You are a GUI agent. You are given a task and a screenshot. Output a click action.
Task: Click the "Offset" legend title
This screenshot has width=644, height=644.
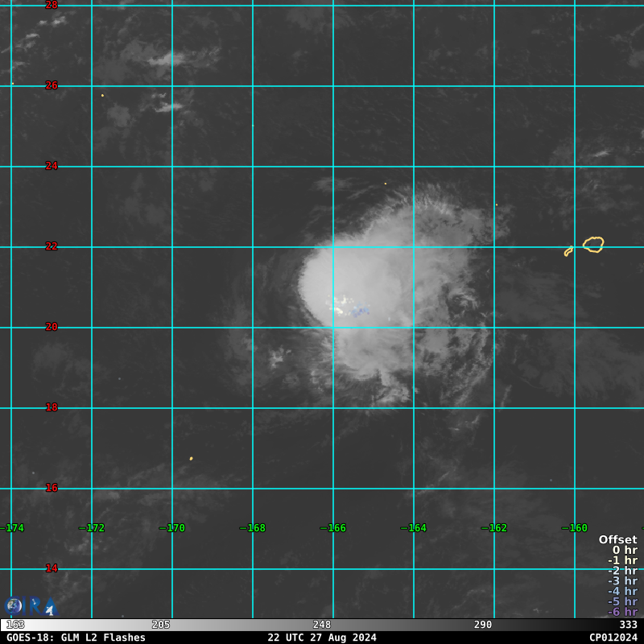pos(617,539)
